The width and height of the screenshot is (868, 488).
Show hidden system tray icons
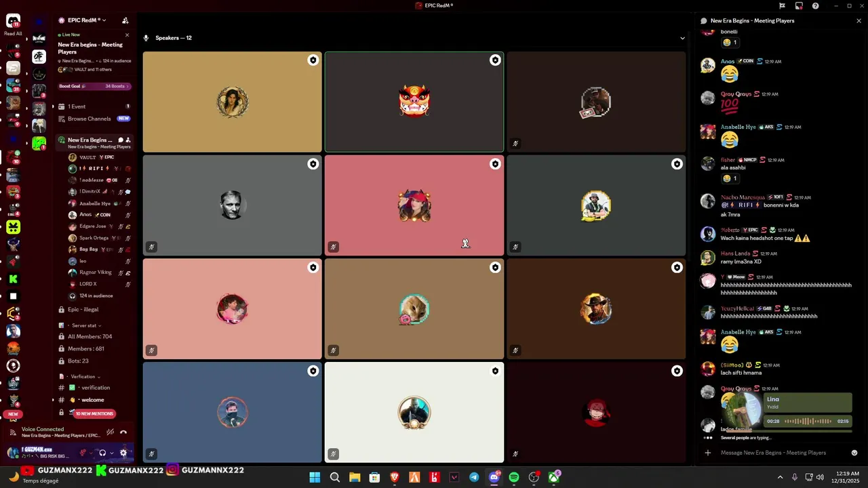(x=780, y=477)
